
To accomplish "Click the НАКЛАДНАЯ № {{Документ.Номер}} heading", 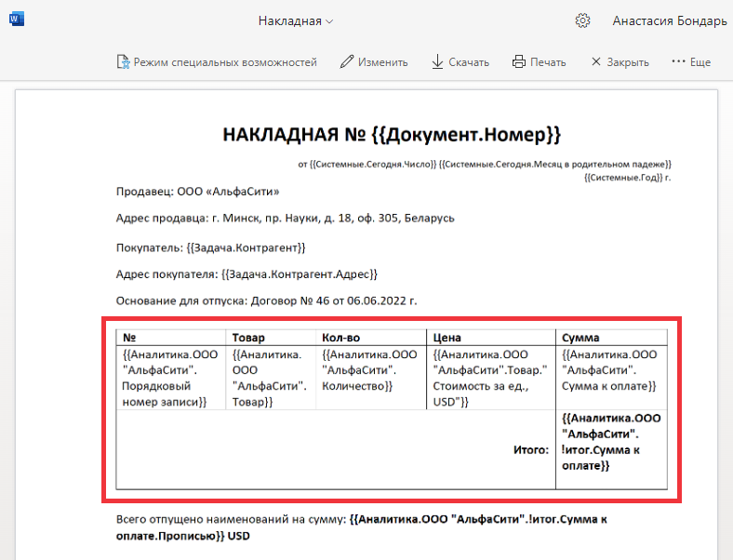I will (392, 135).
